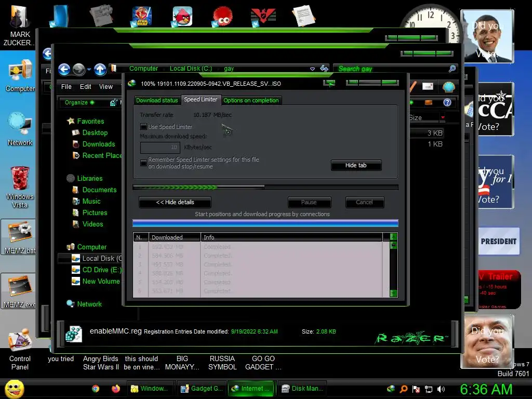532x399 pixels.
Task: Open the Computer desktop icon
Action: coord(20,76)
